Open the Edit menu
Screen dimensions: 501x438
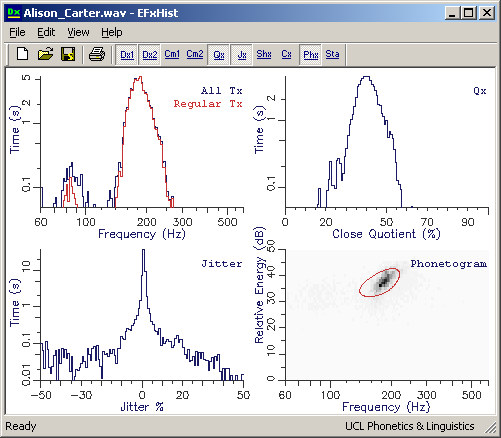[46, 32]
